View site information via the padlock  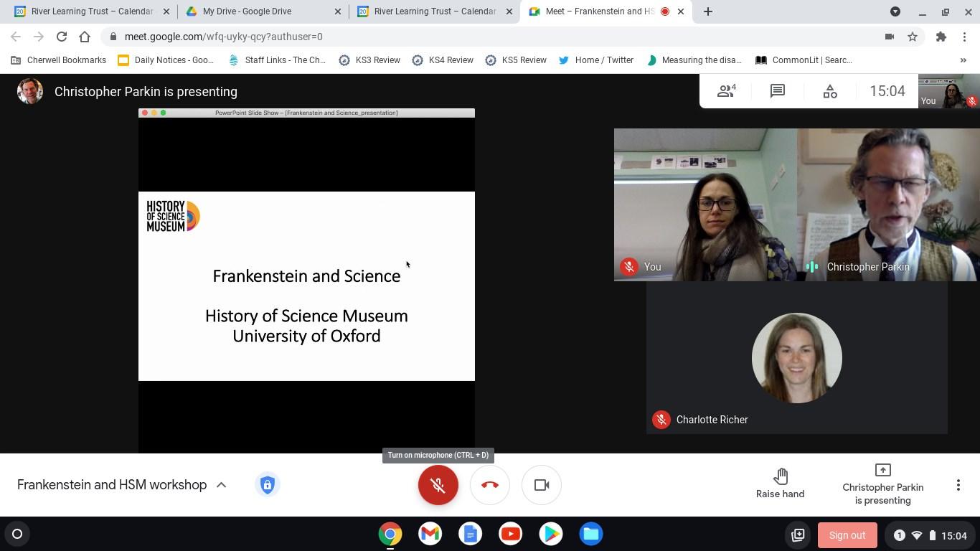[113, 37]
